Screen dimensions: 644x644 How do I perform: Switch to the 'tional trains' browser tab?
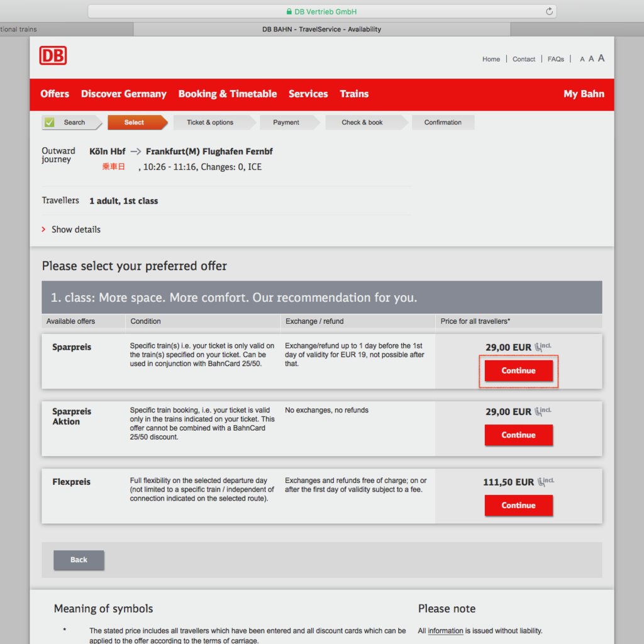coord(67,29)
